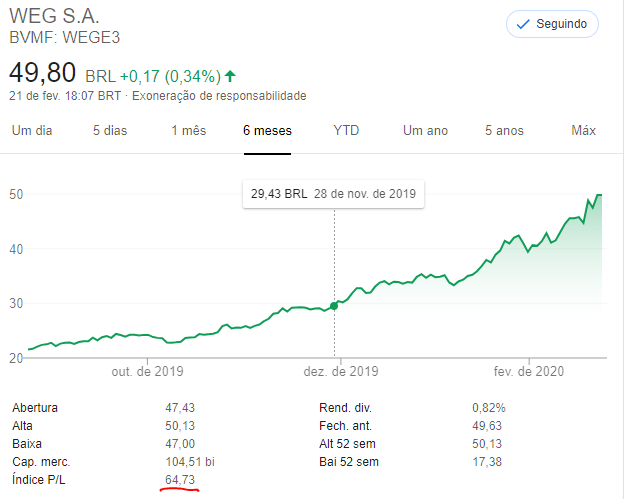This screenshot has width=628, height=499.
Task: Click the Índice P/L label
Action: (x=38, y=480)
